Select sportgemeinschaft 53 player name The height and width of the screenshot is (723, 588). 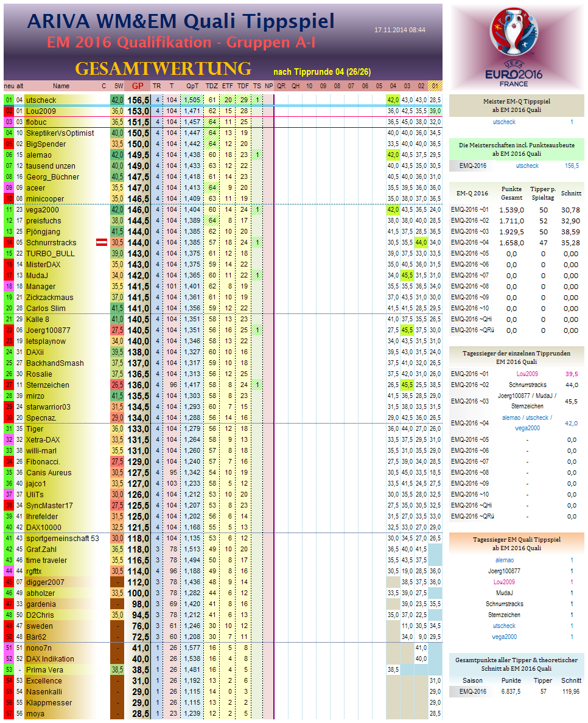62,539
